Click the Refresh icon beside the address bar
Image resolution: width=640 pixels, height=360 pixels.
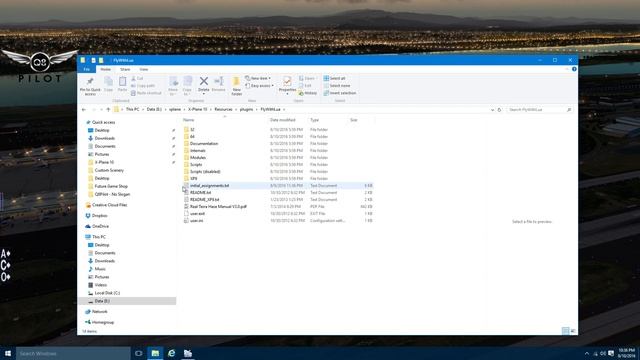(x=499, y=110)
